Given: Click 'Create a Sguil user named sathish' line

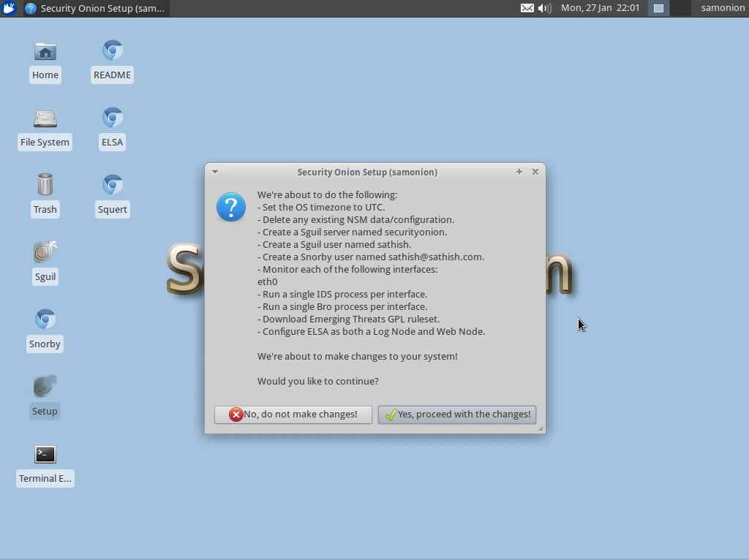Looking at the screenshot, I should [334, 244].
